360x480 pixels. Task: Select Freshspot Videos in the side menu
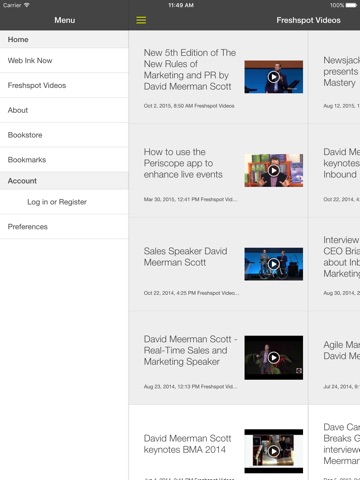(64, 85)
